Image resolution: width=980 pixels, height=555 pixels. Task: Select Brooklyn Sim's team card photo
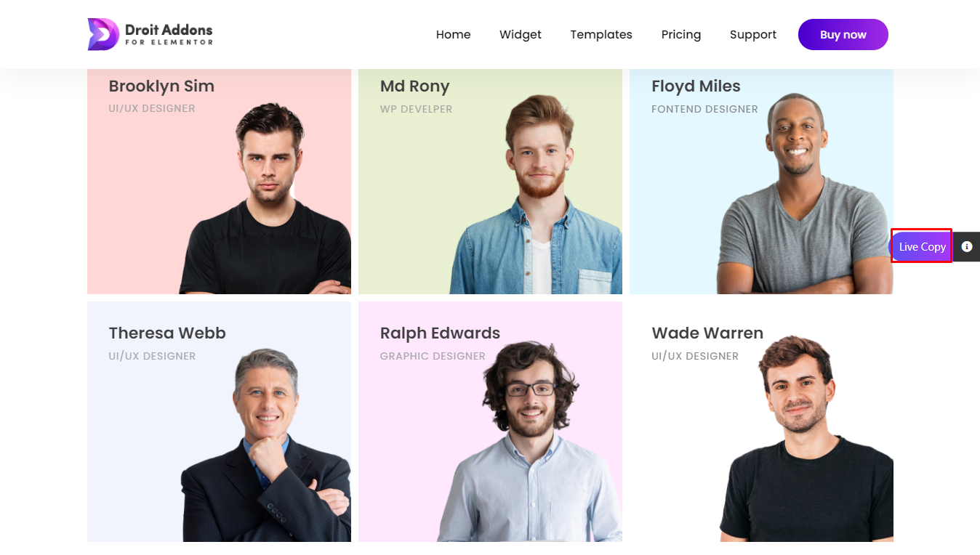pyautogui.click(x=265, y=198)
